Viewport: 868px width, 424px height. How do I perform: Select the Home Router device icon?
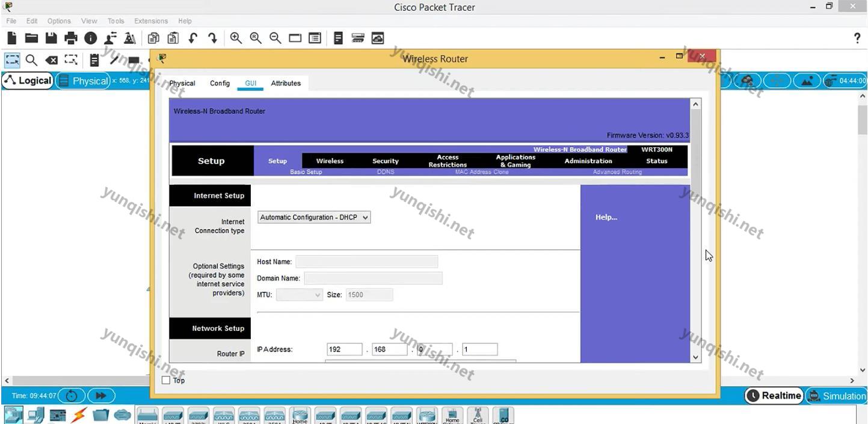[x=300, y=415]
